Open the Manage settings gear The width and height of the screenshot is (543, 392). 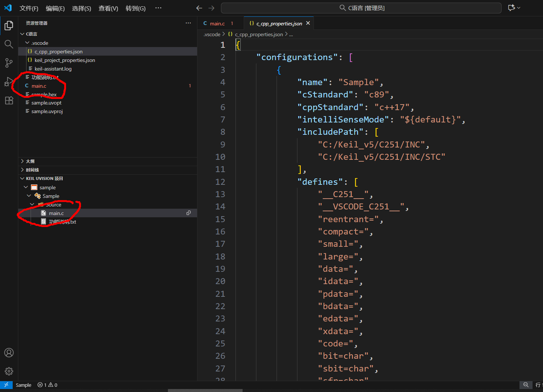tap(9, 371)
